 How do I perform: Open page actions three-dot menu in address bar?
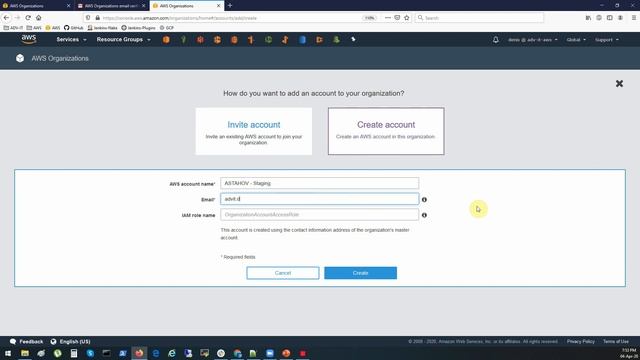[388, 18]
